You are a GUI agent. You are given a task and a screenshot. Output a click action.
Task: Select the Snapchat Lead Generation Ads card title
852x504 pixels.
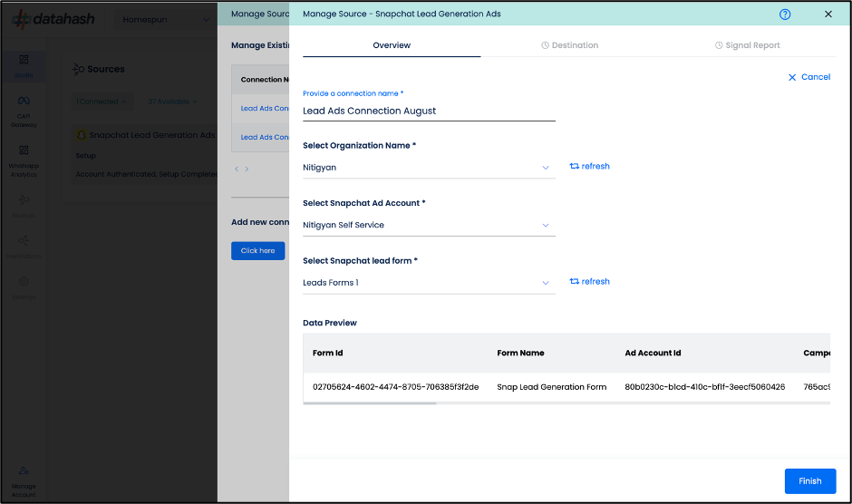pyautogui.click(x=152, y=135)
